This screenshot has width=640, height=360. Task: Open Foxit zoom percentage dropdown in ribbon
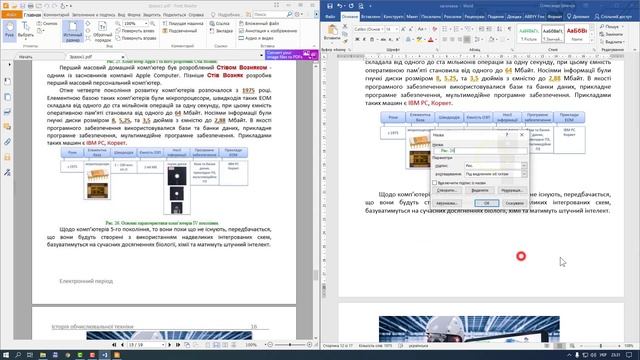click(146, 24)
